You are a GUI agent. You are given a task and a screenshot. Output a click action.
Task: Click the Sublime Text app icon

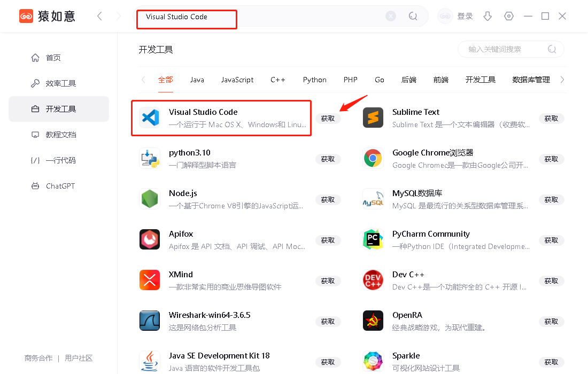point(373,118)
